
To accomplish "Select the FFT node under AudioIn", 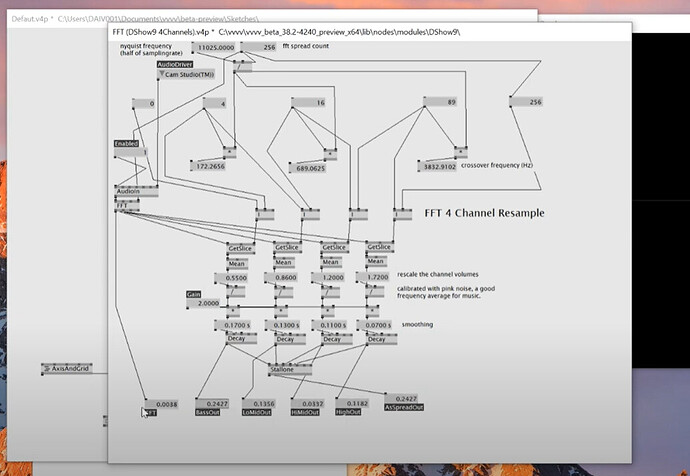I will tap(127, 205).
